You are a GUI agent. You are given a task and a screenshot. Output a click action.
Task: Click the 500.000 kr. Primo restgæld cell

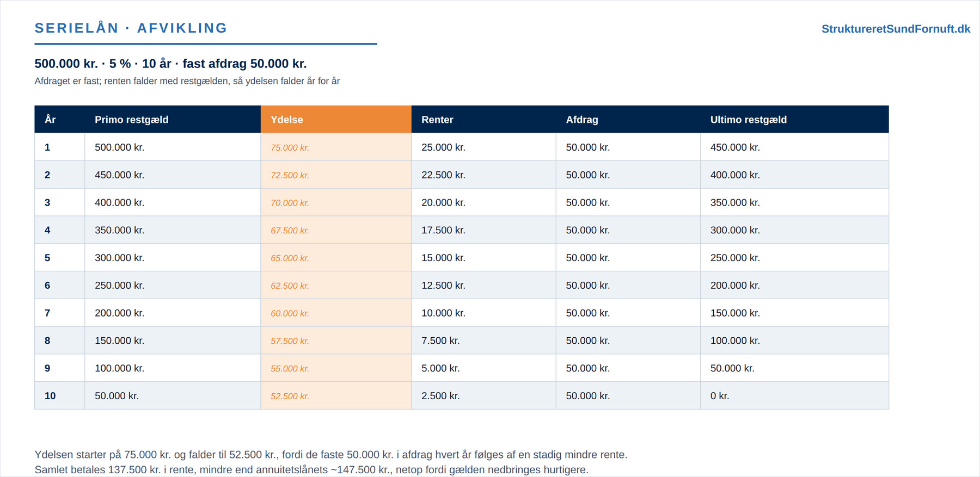(x=173, y=147)
